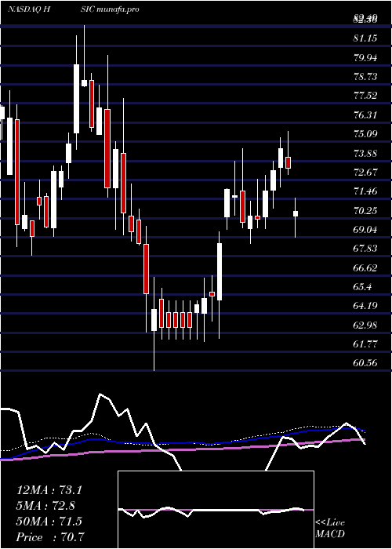Click the 67.83 price axis label
The height and width of the screenshot is (549, 392).
[365, 249]
